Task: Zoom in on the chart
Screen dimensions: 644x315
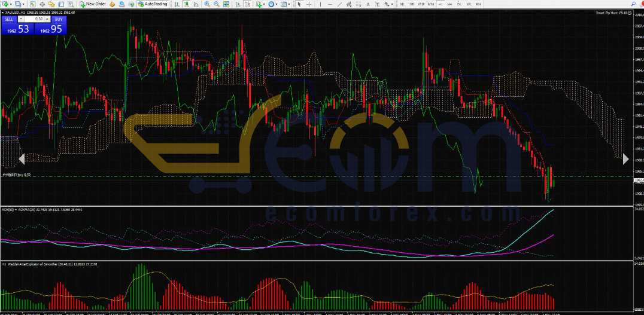Action: point(206,4)
